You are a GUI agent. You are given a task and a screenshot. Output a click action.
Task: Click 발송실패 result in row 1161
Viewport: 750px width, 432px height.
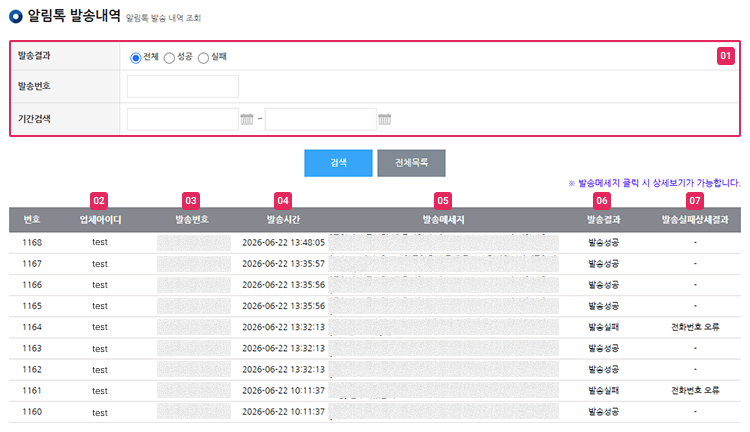[603, 390]
